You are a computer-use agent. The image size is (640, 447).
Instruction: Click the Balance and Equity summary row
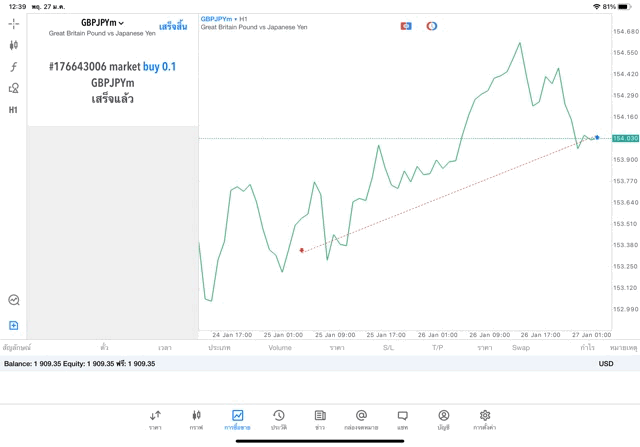pos(320,364)
